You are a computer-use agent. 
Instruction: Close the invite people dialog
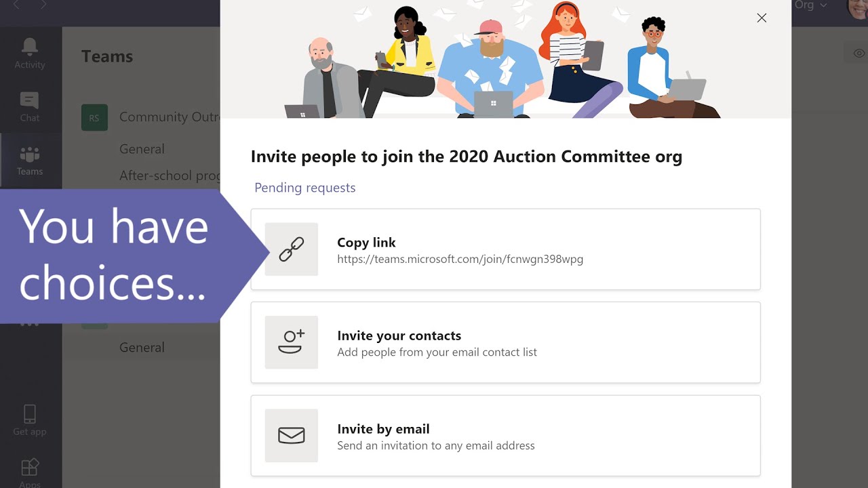(762, 18)
